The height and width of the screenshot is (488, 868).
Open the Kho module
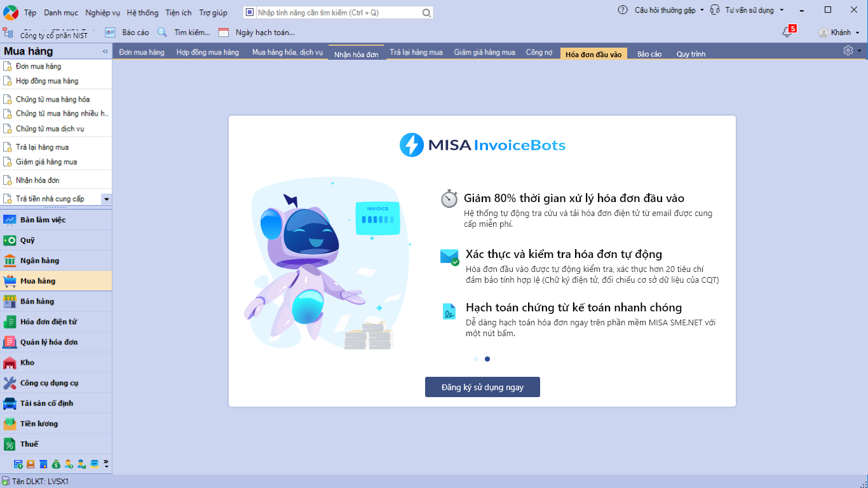click(x=56, y=362)
